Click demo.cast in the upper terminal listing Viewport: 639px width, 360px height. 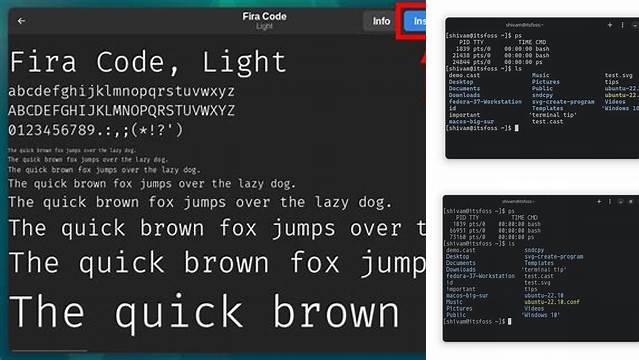coord(464,75)
